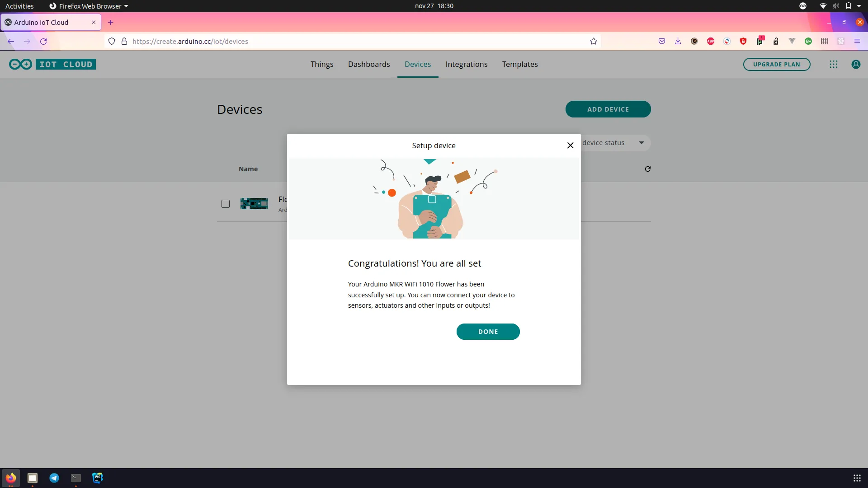Image resolution: width=868 pixels, height=488 pixels.
Task: Reload the page in Firefox
Action: click(43, 41)
